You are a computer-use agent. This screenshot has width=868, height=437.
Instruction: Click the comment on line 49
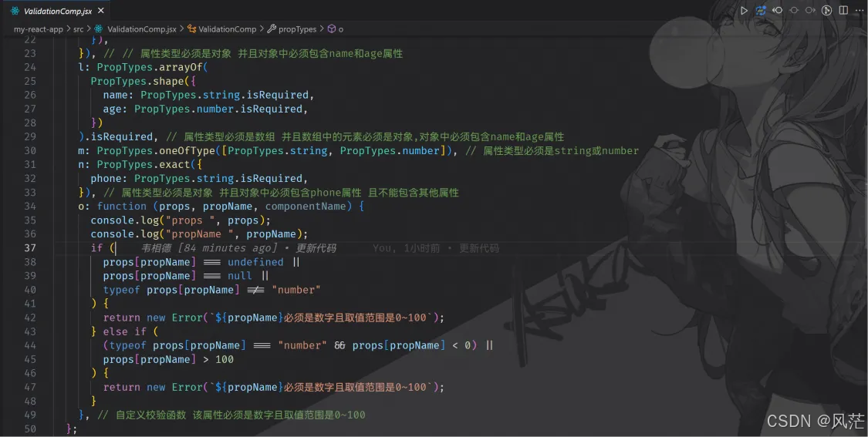point(231,415)
